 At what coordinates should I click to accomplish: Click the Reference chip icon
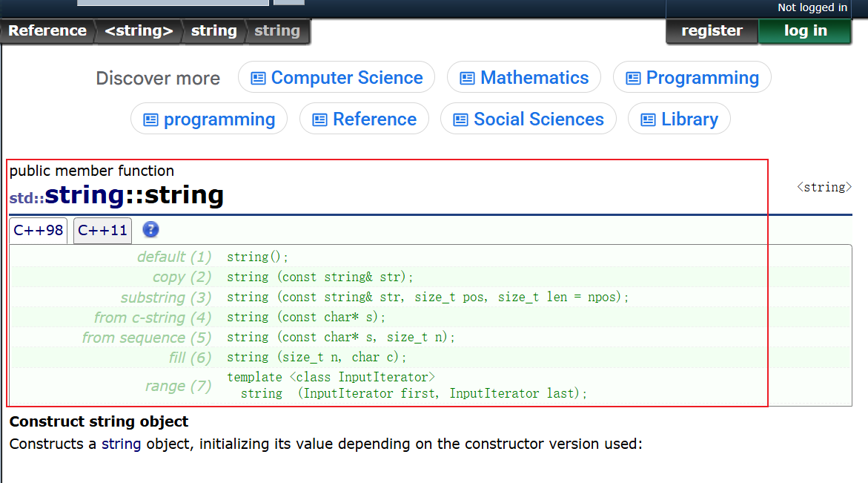coord(320,119)
